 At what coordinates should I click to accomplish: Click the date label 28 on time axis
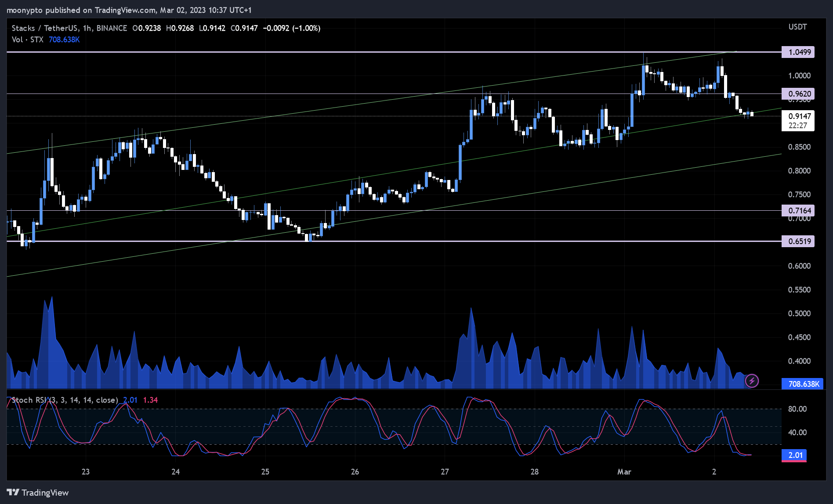click(534, 472)
